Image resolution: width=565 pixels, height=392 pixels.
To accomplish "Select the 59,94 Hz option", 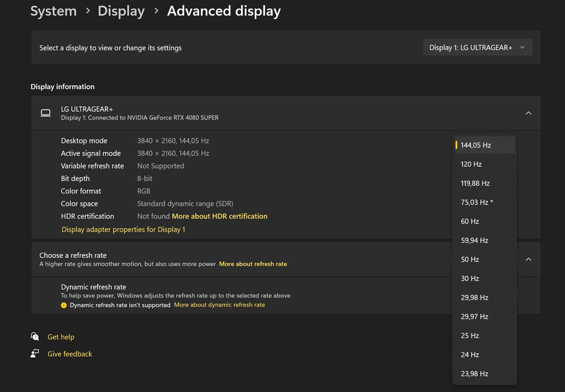I will tap(484, 240).
